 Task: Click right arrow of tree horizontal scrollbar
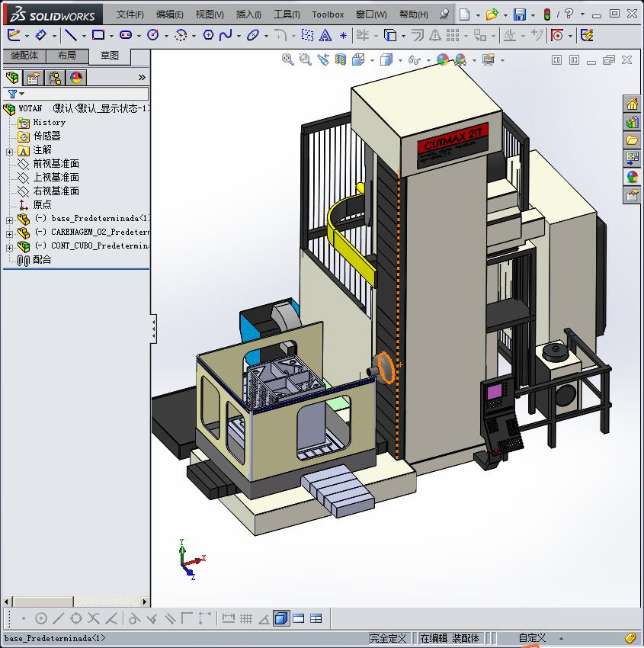[x=145, y=601]
